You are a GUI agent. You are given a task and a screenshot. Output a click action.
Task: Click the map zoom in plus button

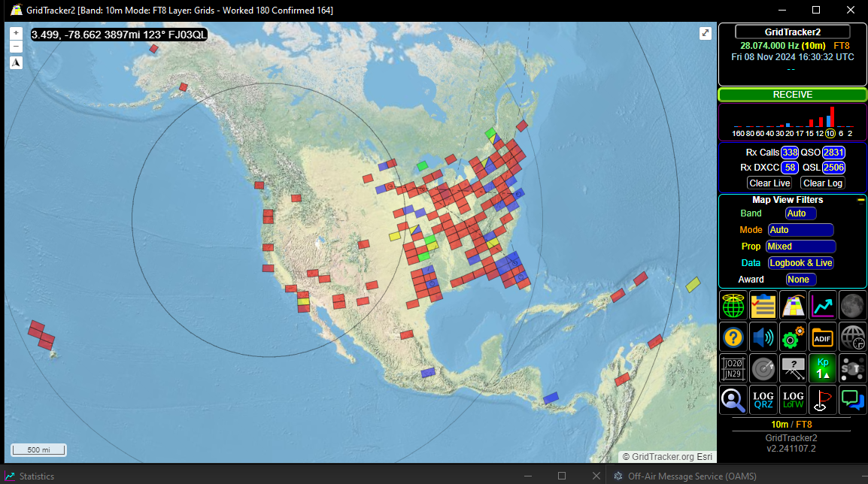(x=16, y=33)
